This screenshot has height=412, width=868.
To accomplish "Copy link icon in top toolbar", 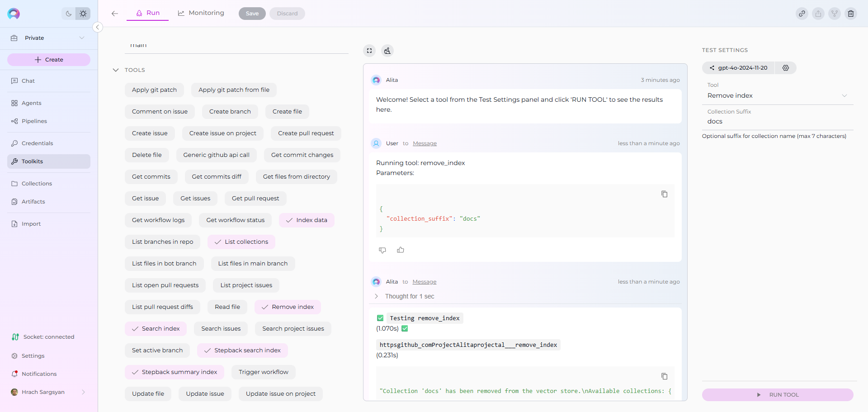I will (x=802, y=14).
